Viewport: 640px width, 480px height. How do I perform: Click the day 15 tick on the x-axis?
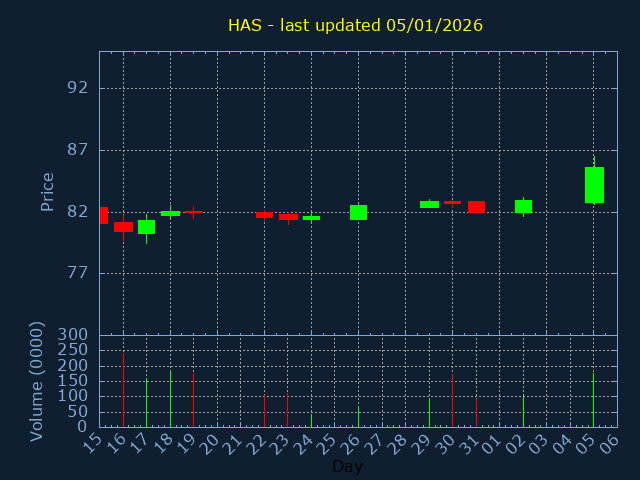pyautogui.click(x=94, y=444)
